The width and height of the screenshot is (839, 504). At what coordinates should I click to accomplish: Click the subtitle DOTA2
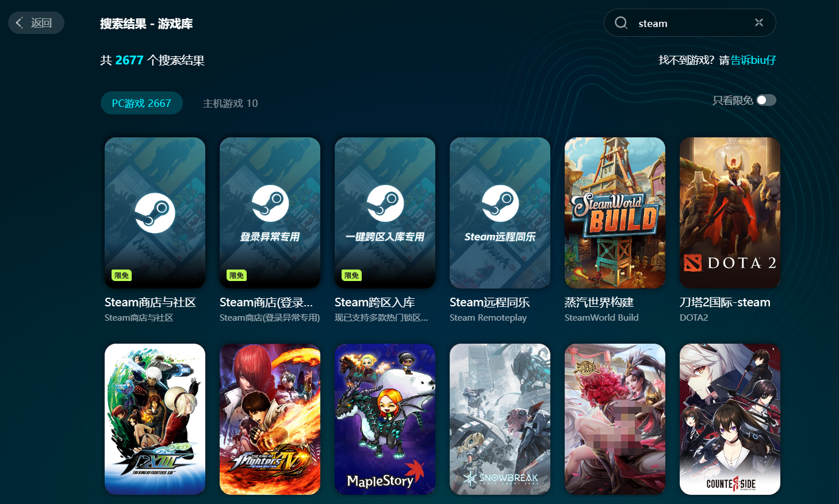(x=694, y=318)
